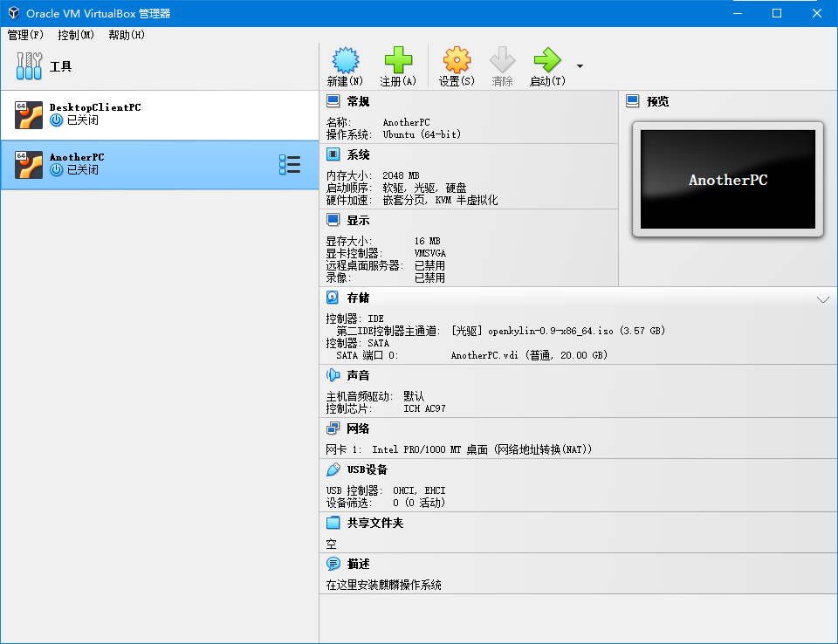
Task: Minimize the VirtualBox manager window
Action: 738,13
